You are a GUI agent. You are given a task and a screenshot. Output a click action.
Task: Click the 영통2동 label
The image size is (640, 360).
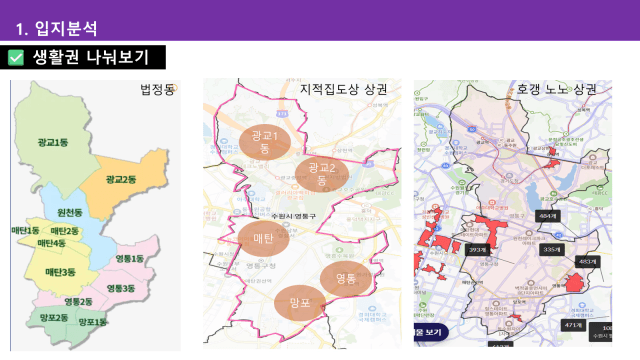tap(78, 302)
